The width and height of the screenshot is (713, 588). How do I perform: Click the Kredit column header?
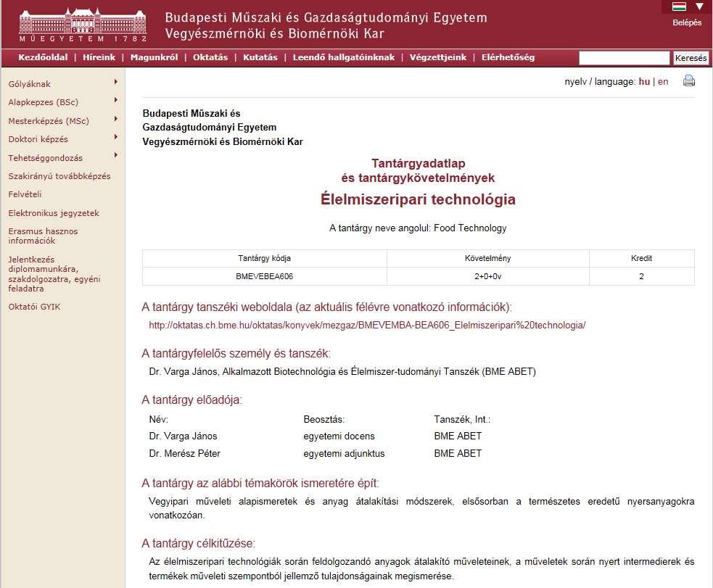click(642, 258)
